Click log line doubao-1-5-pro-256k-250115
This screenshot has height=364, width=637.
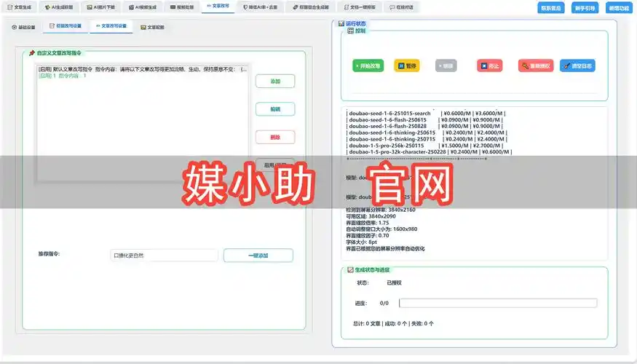pyautogui.click(x=424, y=146)
